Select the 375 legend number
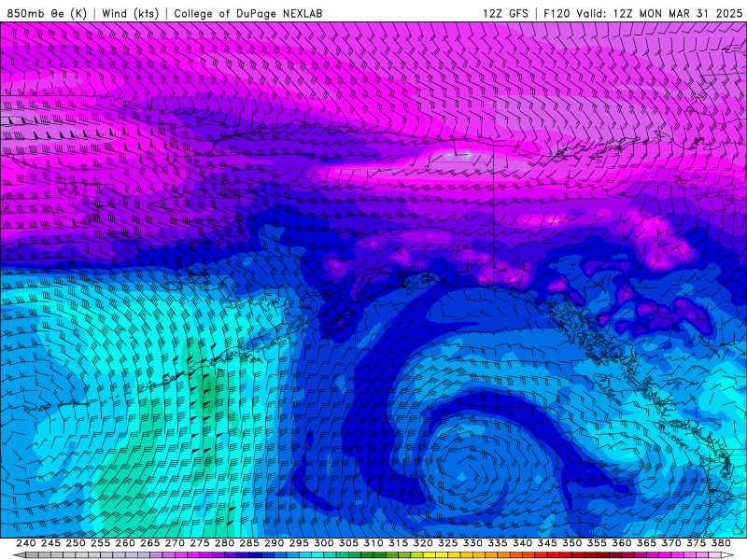747x560 pixels. point(696,543)
